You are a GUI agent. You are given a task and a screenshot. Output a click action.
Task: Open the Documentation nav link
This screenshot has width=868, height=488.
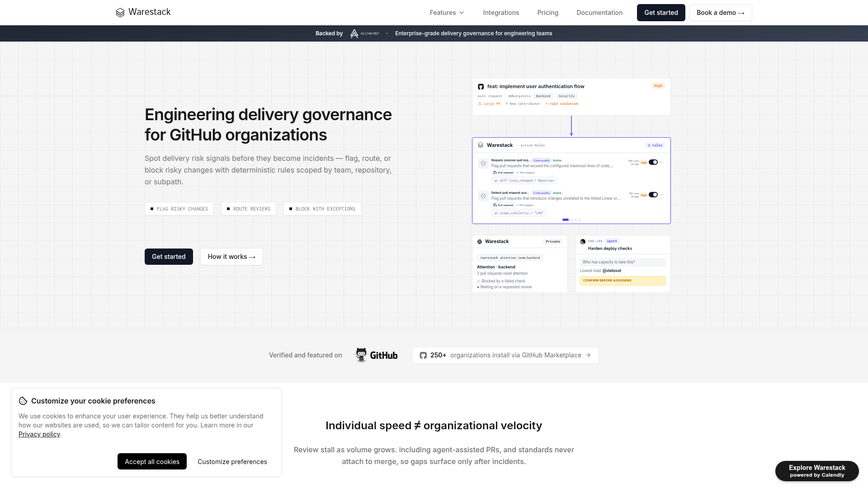(x=599, y=13)
